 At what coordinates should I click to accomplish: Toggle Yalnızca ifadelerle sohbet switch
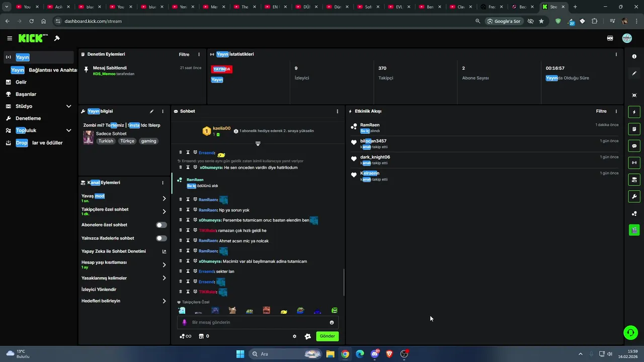pyautogui.click(x=161, y=238)
